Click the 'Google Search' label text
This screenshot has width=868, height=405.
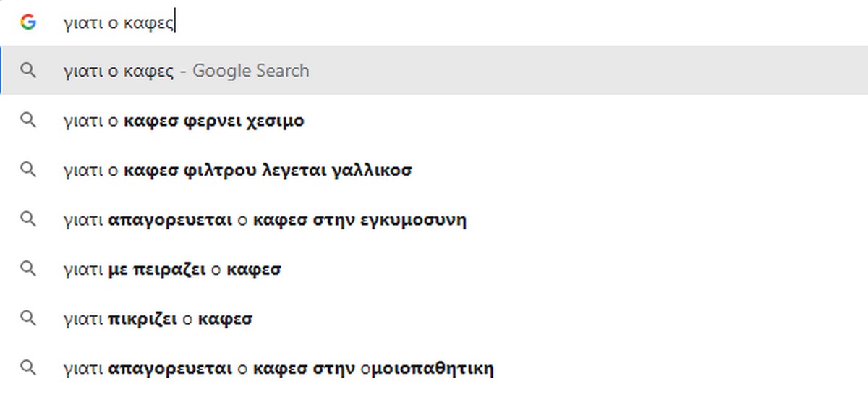[251, 71]
